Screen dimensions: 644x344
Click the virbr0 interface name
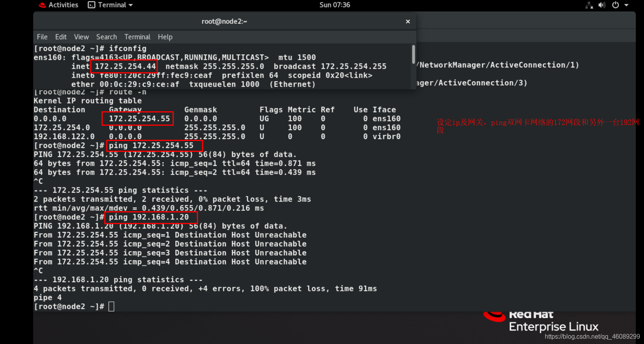pyautogui.click(x=386, y=137)
